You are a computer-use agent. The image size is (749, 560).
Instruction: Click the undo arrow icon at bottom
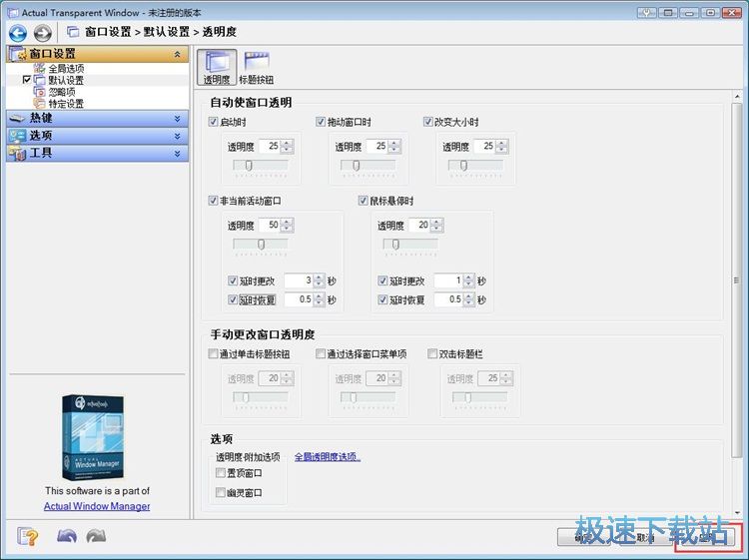tap(67, 536)
